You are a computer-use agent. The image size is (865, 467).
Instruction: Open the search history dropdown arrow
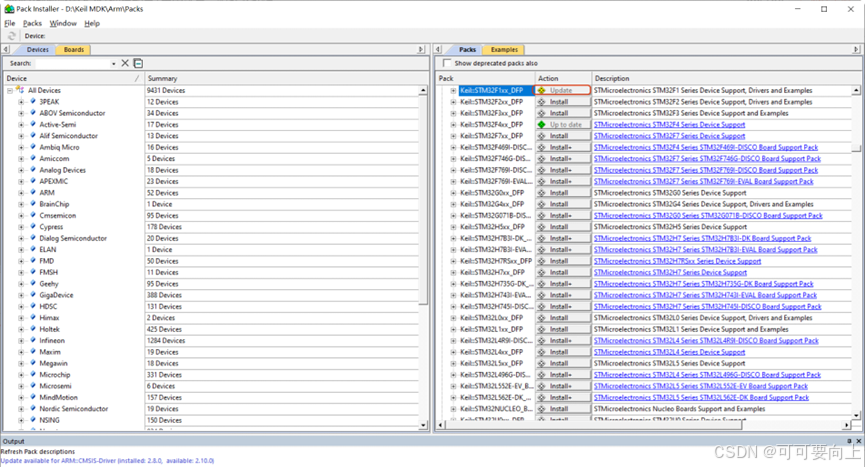114,64
